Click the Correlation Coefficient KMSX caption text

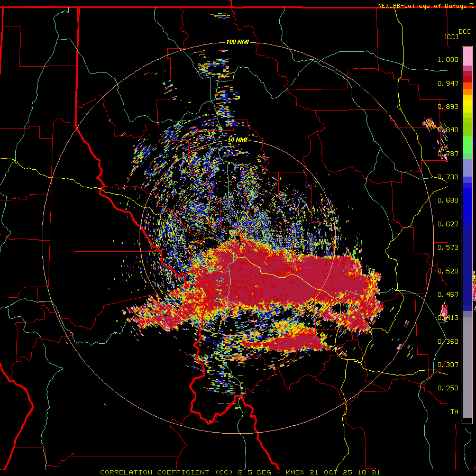240,472
